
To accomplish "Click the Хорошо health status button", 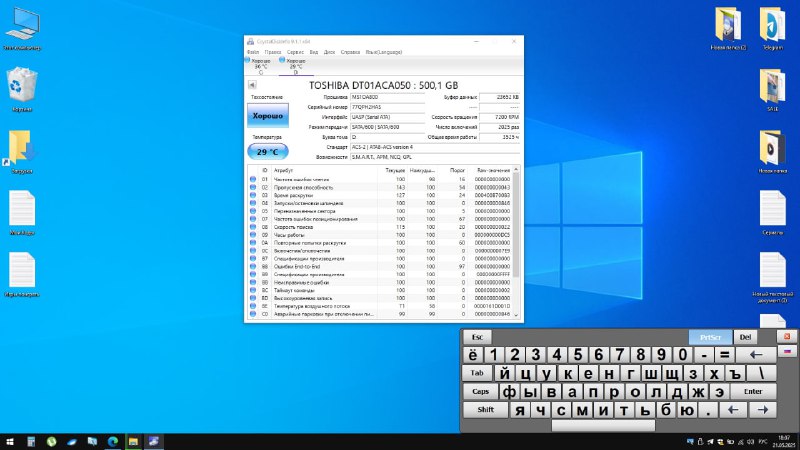I will pyautogui.click(x=268, y=116).
